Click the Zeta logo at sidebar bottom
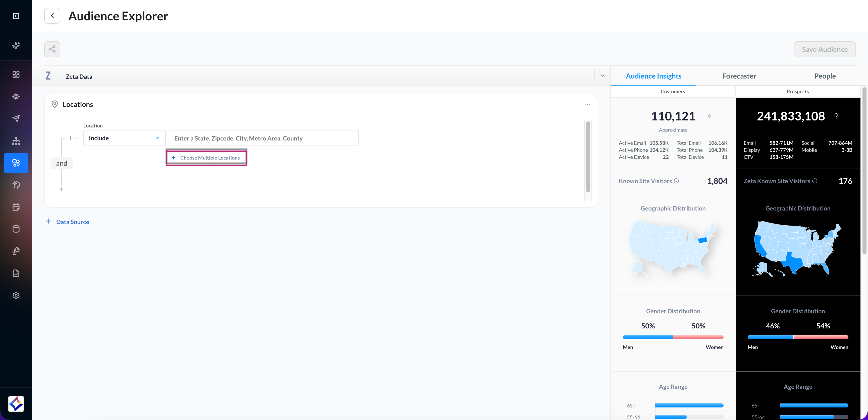The width and height of the screenshot is (868, 420). pos(16,403)
